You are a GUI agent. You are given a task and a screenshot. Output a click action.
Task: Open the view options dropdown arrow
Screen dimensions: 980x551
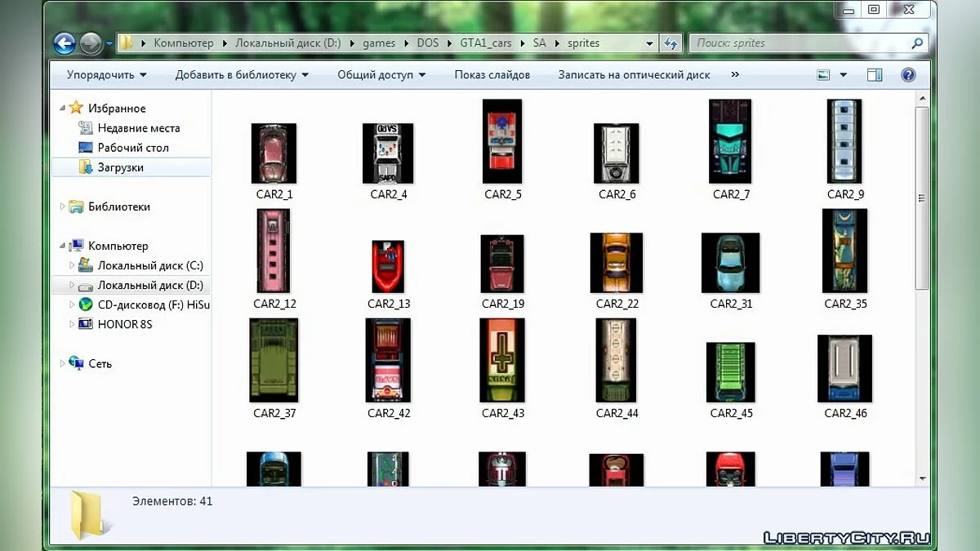coord(844,74)
